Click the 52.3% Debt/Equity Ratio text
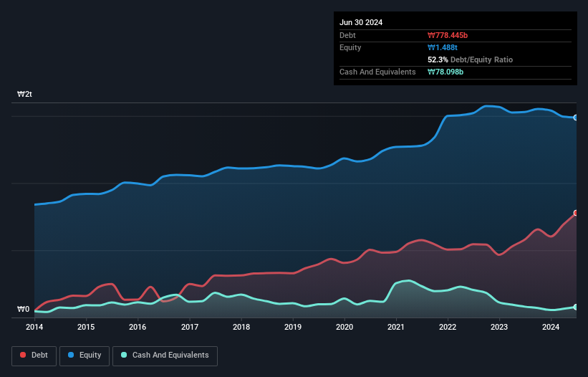The height and width of the screenshot is (377, 588). tap(471, 59)
